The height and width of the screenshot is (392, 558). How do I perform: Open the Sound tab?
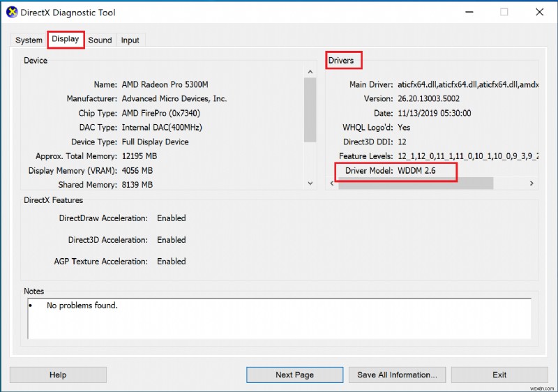point(100,40)
